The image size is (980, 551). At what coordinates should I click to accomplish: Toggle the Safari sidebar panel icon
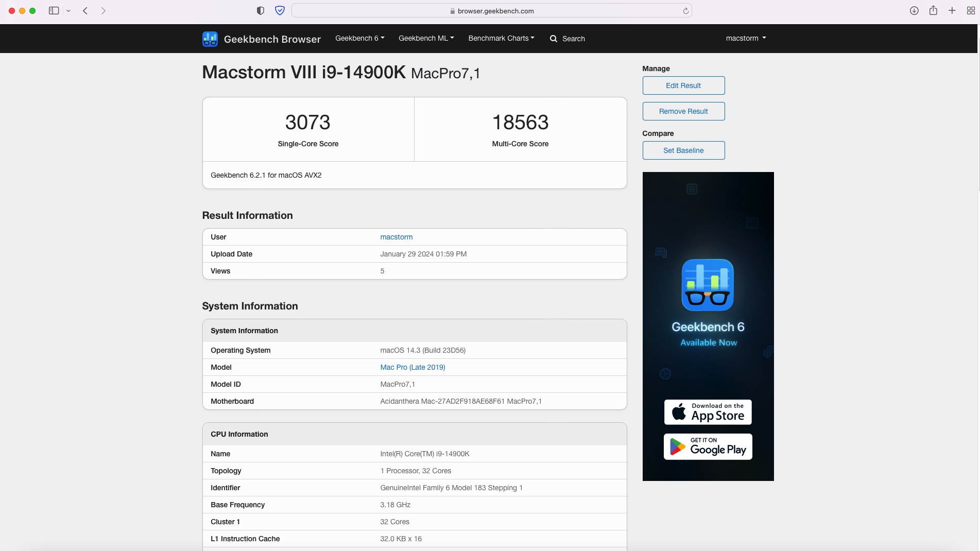coord(54,11)
